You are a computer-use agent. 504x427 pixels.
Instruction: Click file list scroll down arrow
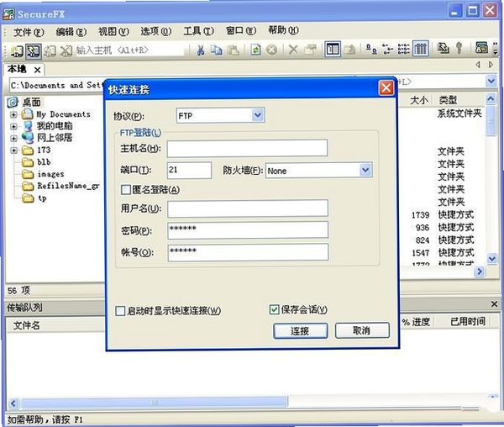click(x=491, y=258)
